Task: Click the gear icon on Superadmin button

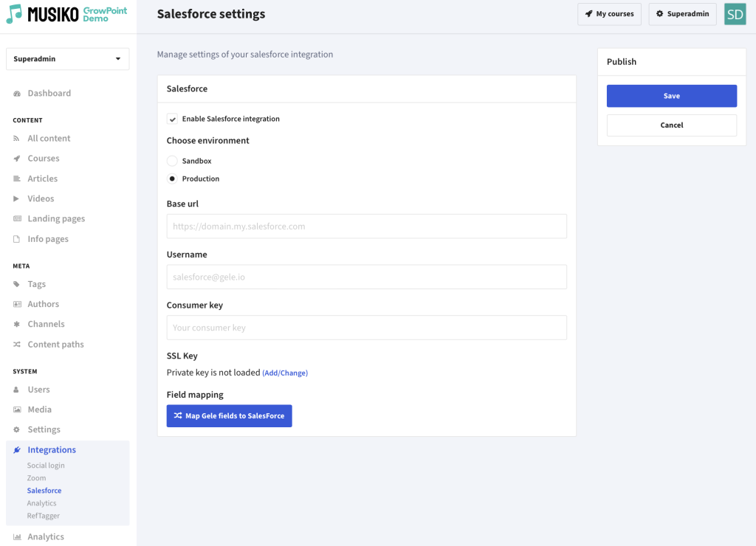Action: coord(659,14)
